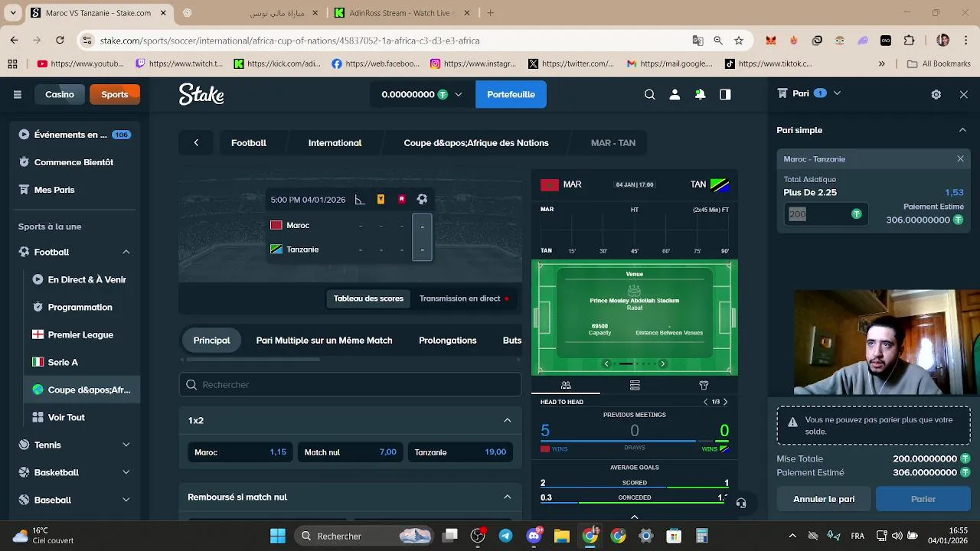This screenshot has width=980, height=551.
Task: Click the Football breadcrumb
Action: click(249, 143)
